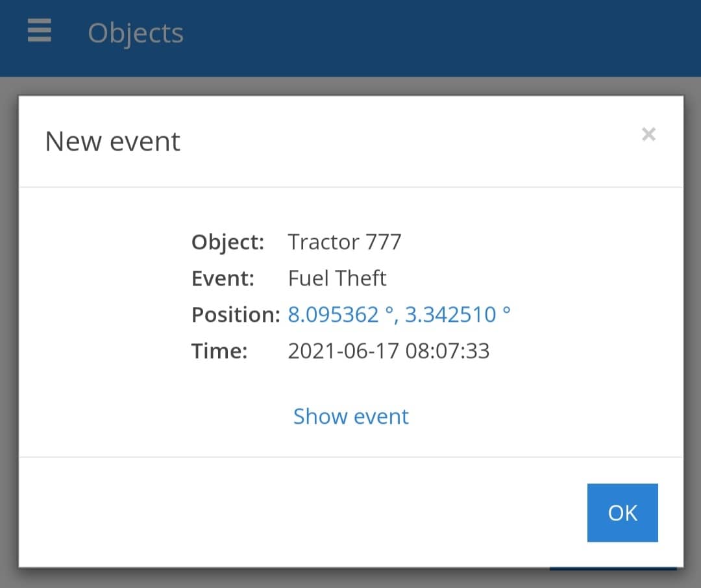Click longitude 3.342510 in the position link

coord(450,315)
